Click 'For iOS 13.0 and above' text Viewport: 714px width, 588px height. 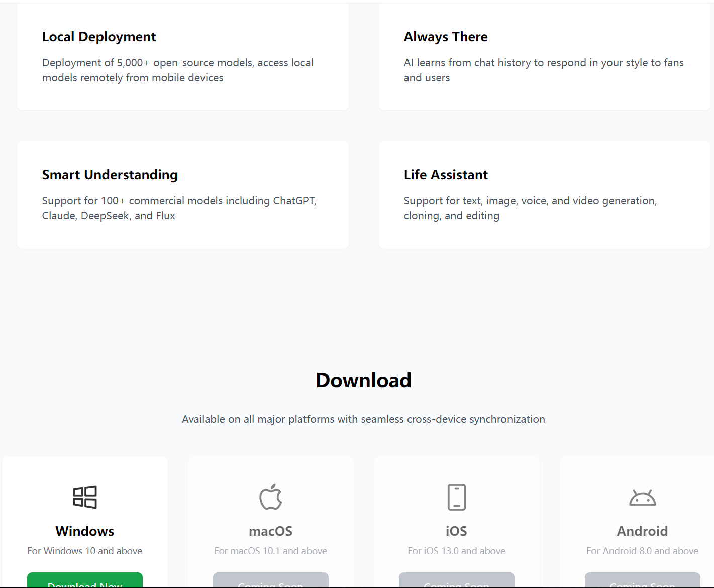pyautogui.click(x=457, y=551)
